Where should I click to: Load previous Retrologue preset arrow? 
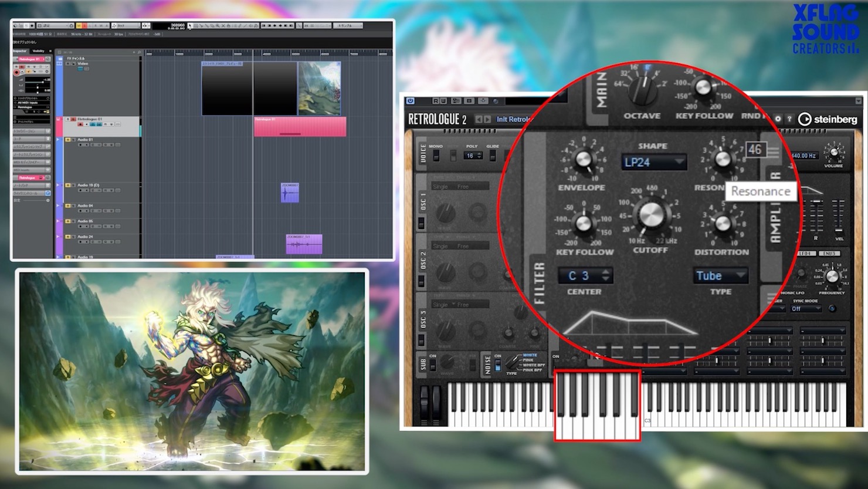pyautogui.click(x=479, y=119)
